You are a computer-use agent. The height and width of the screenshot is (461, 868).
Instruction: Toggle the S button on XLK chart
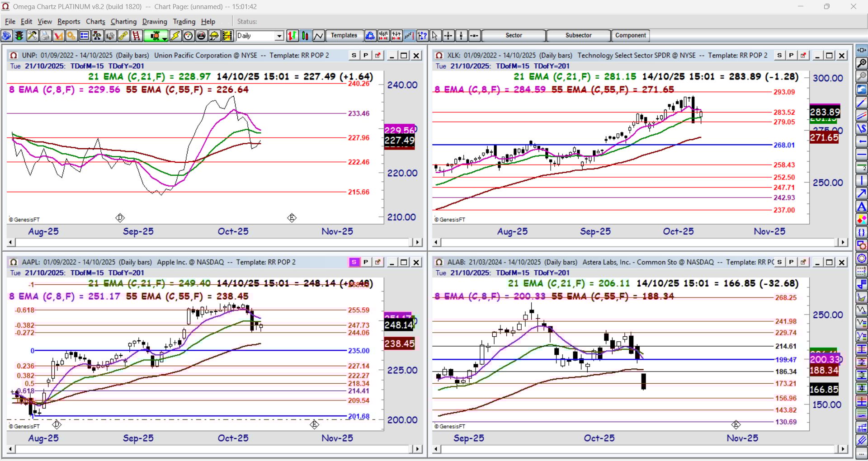779,55
